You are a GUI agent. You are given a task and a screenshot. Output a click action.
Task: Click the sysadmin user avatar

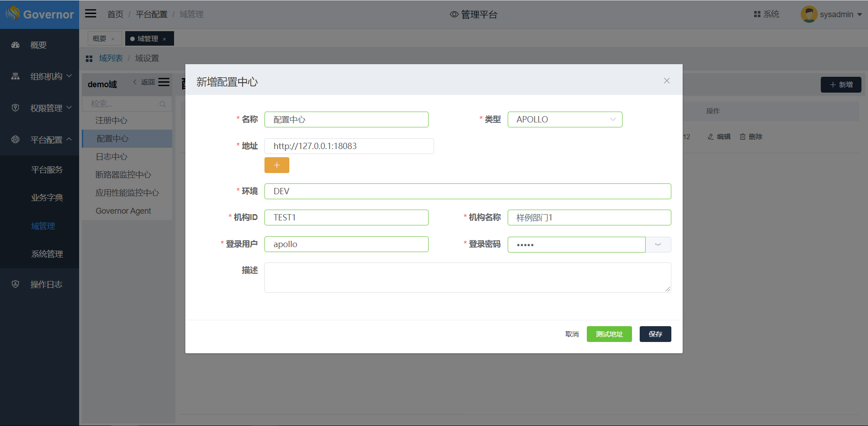[808, 14]
